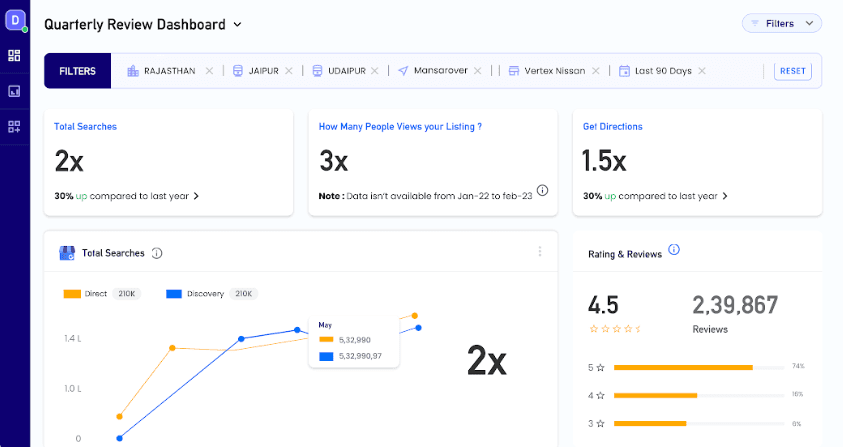Open the Filters dropdown at top right

click(782, 24)
